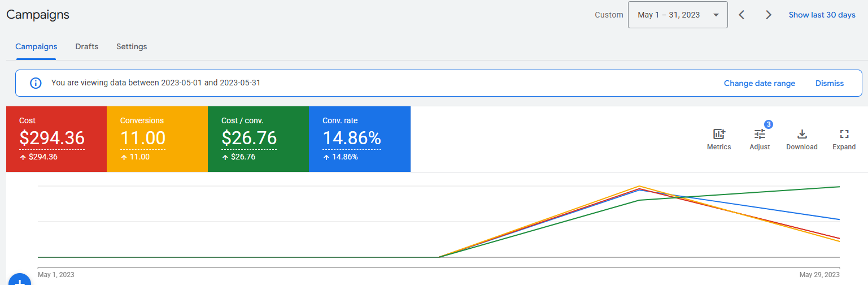Click the $26.76 cost per conversion value
The height and width of the screenshot is (285, 868).
(x=249, y=138)
